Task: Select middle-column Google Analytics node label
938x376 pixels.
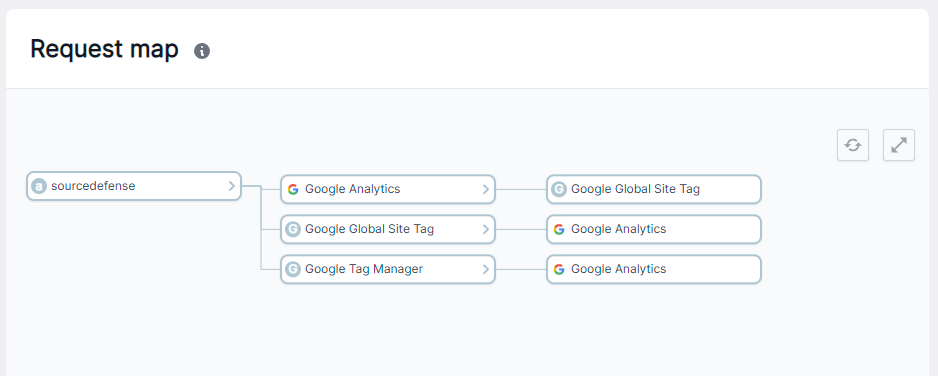Action: pos(352,189)
